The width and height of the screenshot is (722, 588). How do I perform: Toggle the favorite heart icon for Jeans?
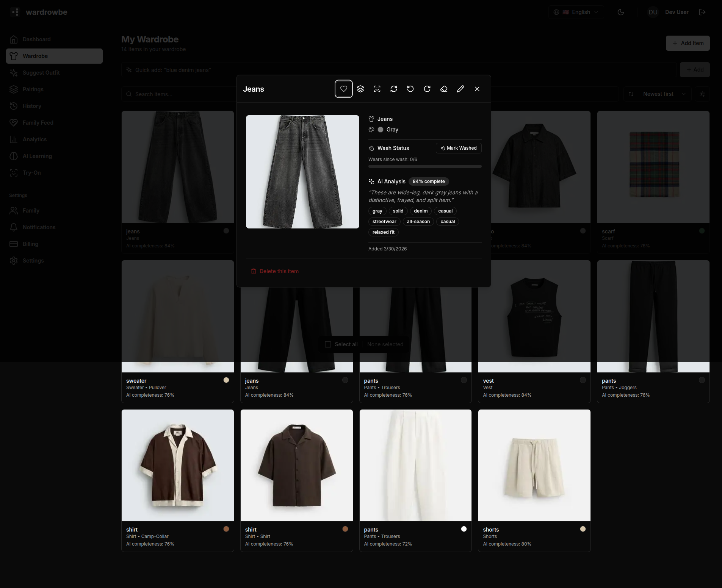tap(343, 89)
